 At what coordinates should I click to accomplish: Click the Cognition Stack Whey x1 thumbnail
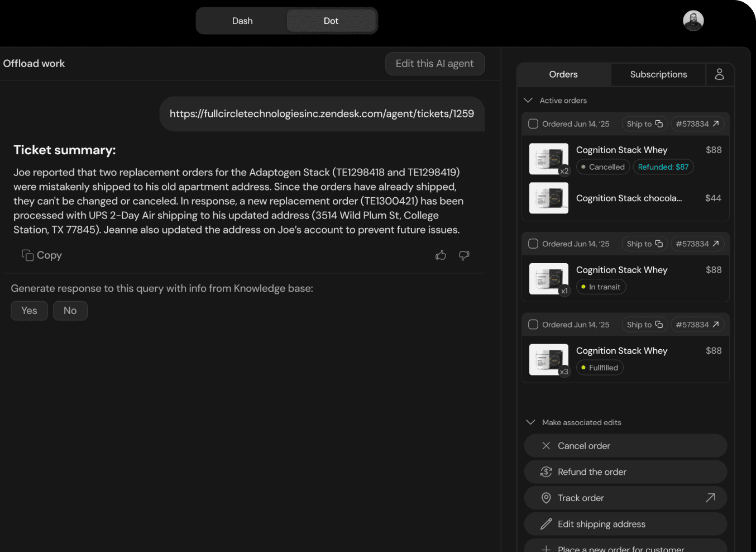pos(549,279)
